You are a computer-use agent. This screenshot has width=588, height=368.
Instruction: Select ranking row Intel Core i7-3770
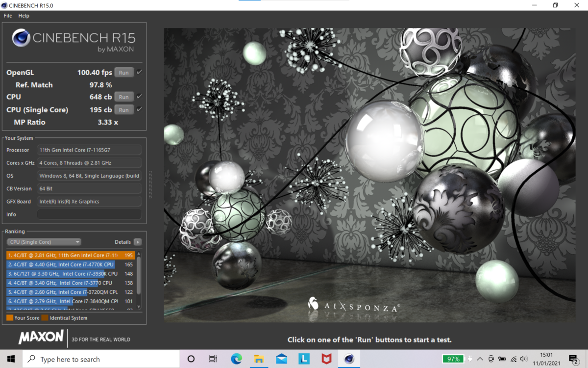coord(71,283)
